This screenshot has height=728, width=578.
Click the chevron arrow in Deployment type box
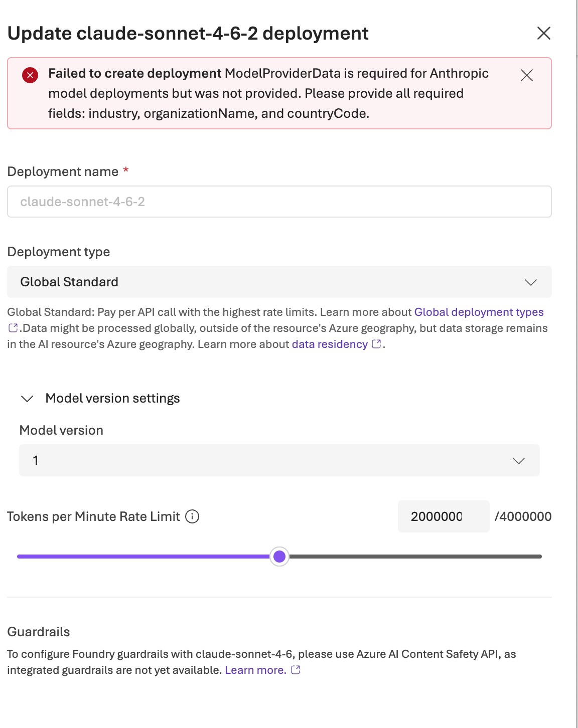[531, 282]
